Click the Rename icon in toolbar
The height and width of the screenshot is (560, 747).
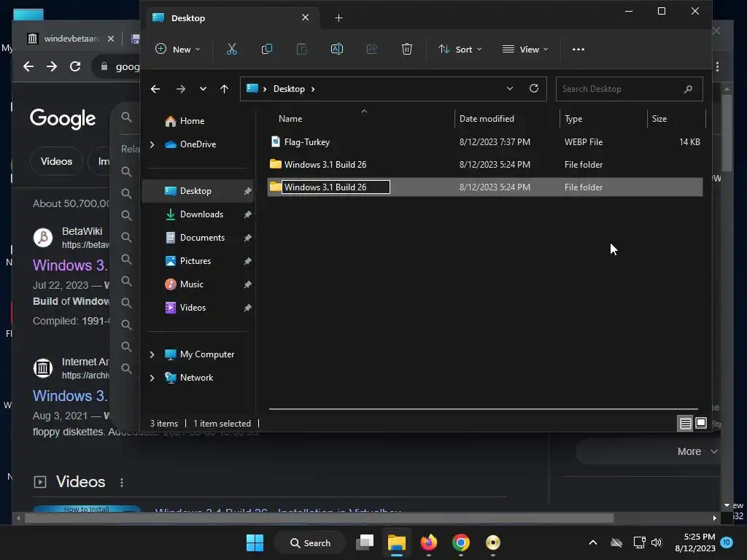pyautogui.click(x=337, y=49)
